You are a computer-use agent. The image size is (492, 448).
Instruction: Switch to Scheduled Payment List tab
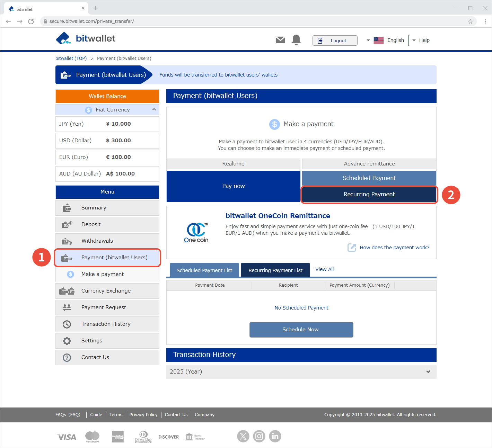[x=204, y=270]
